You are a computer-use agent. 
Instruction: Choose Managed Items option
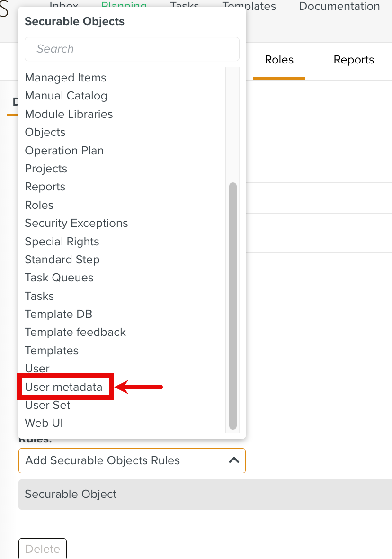pyautogui.click(x=65, y=78)
